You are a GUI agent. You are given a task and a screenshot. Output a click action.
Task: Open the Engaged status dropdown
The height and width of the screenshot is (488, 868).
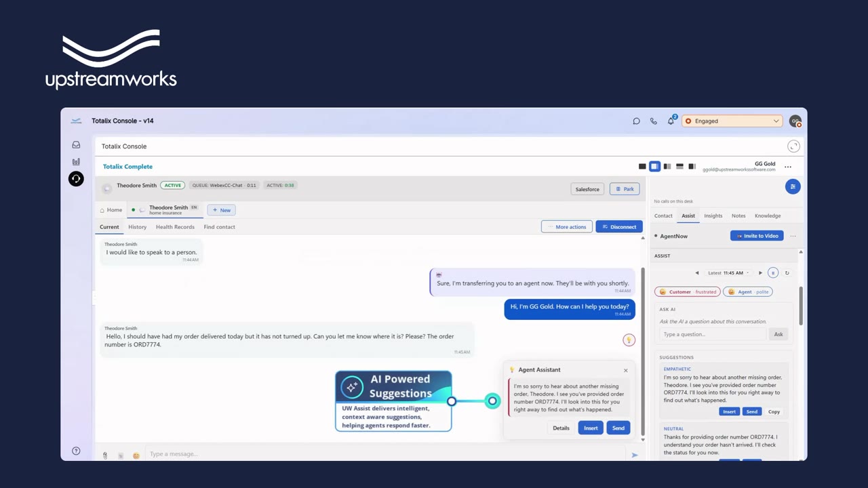(x=732, y=121)
